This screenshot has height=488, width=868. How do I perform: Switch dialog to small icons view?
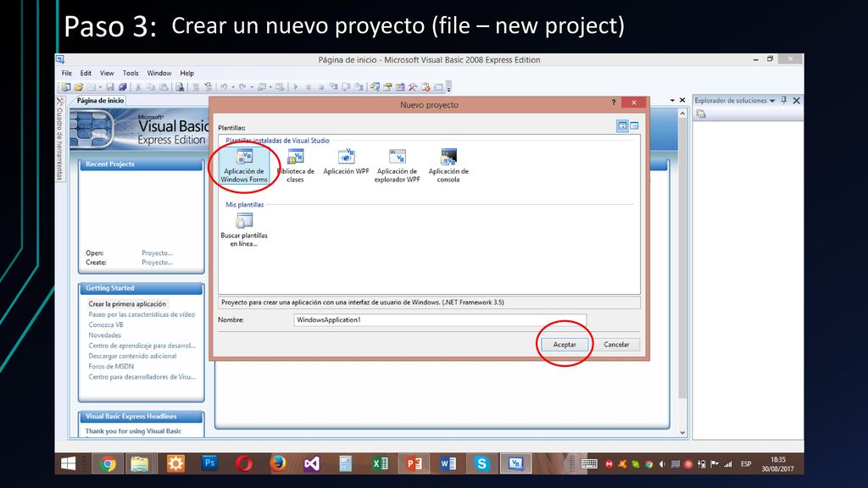click(634, 126)
